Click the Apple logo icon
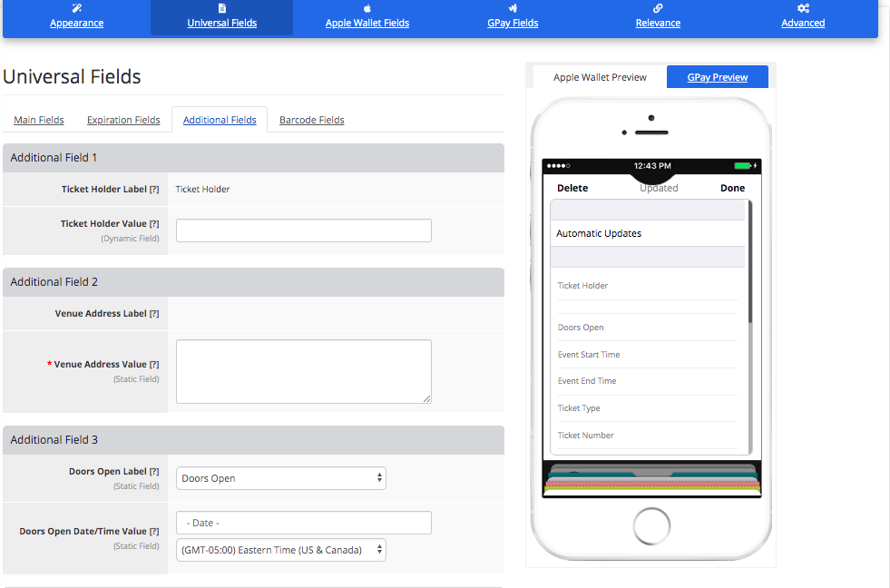890x588 pixels. 367,8
